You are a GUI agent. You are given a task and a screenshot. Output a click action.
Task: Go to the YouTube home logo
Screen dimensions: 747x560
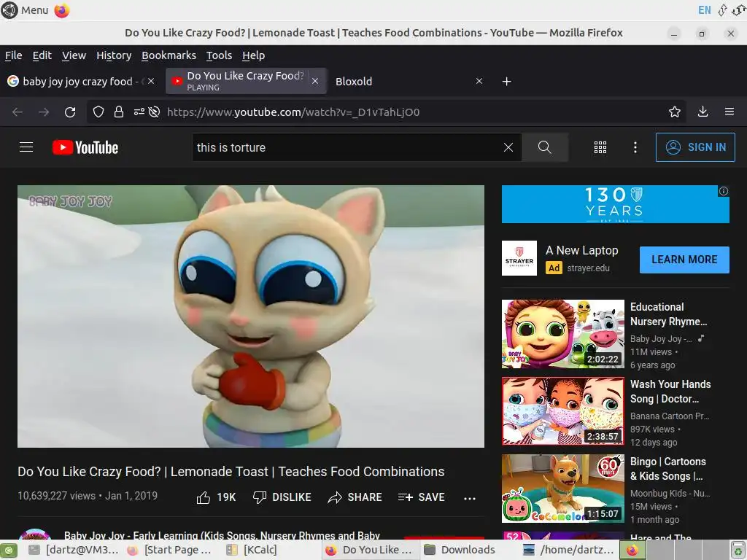[85, 147]
